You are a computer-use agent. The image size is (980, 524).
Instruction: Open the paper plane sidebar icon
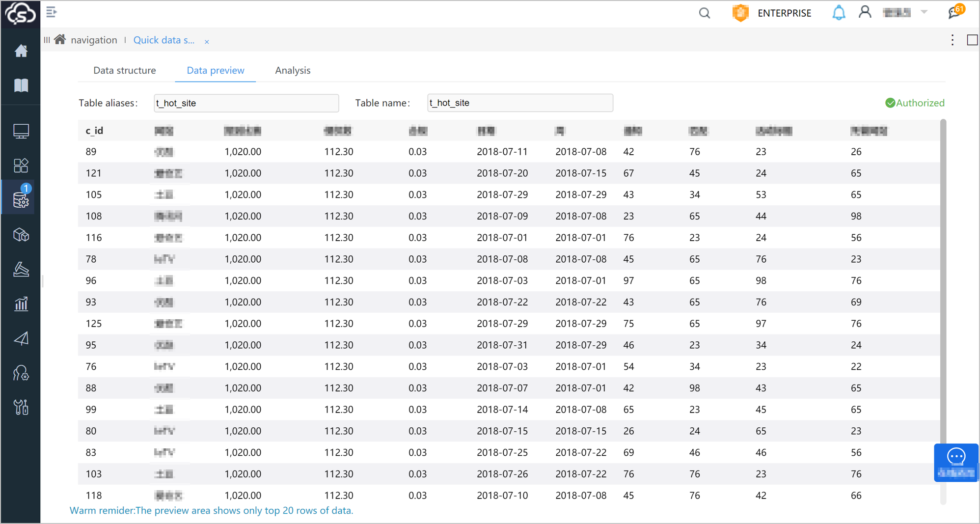click(21, 338)
